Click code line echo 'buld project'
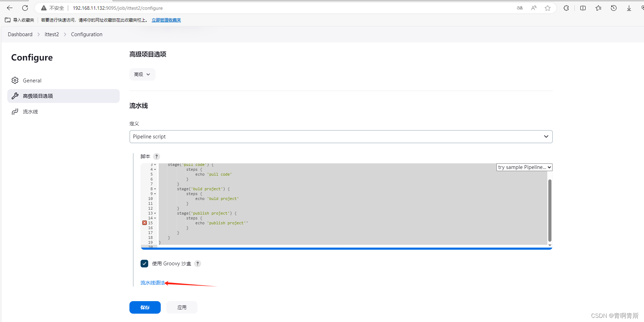Viewport: 644px width, 322px height. pyautogui.click(x=217, y=199)
